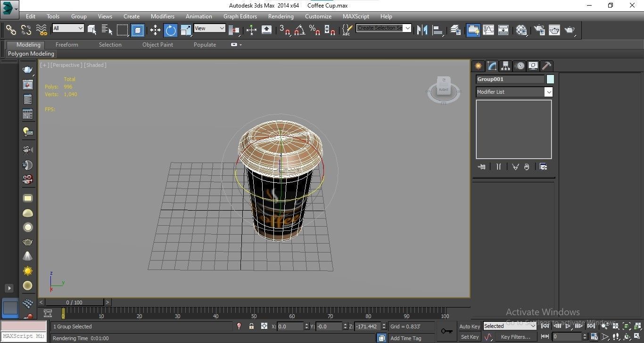Switch to the Freeform ribbon tab
This screenshot has height=343, width=644.
tap(67, 45)
